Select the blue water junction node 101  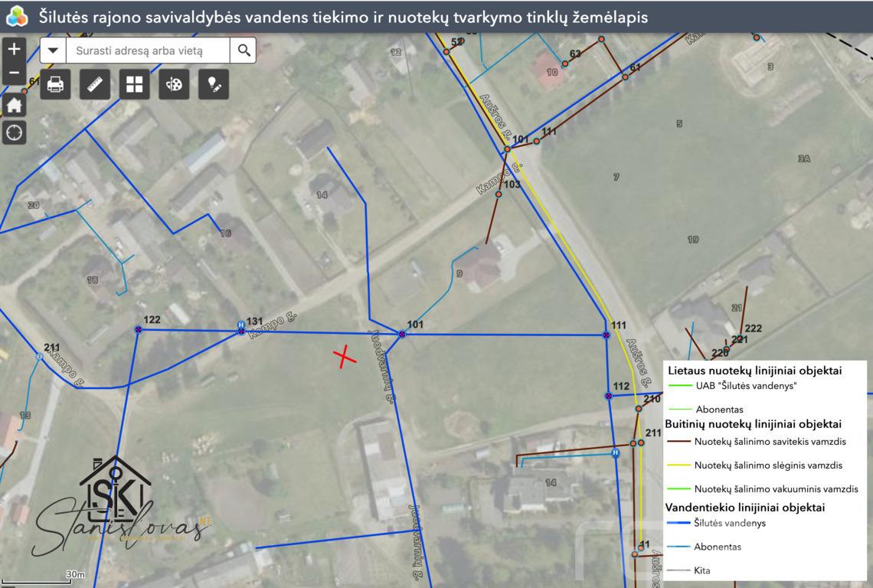402,334
